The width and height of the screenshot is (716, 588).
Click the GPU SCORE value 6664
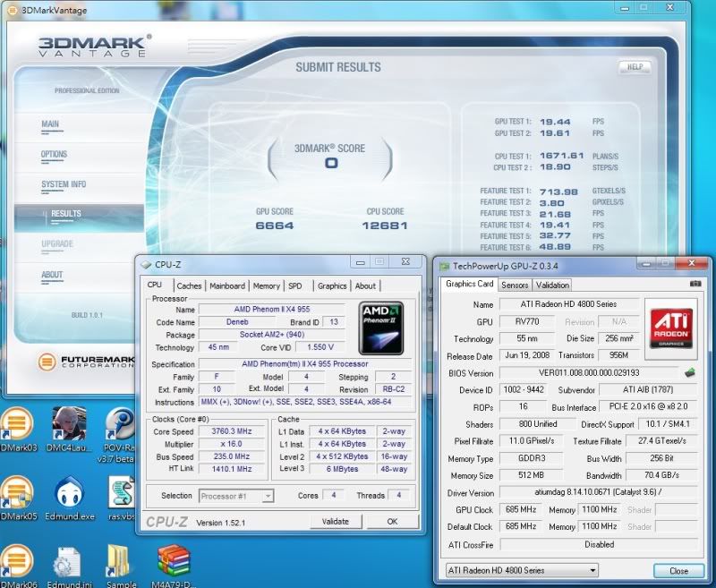pyautogui.click(x=275, y=226)
